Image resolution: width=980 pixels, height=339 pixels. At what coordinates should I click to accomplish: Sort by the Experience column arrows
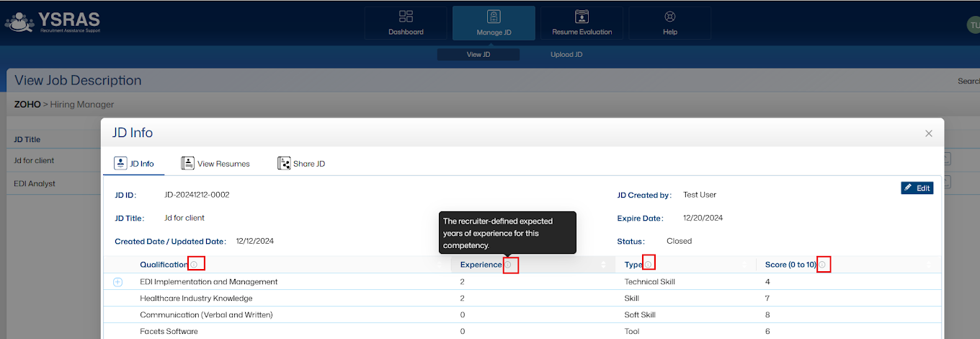tap(603, 265)
